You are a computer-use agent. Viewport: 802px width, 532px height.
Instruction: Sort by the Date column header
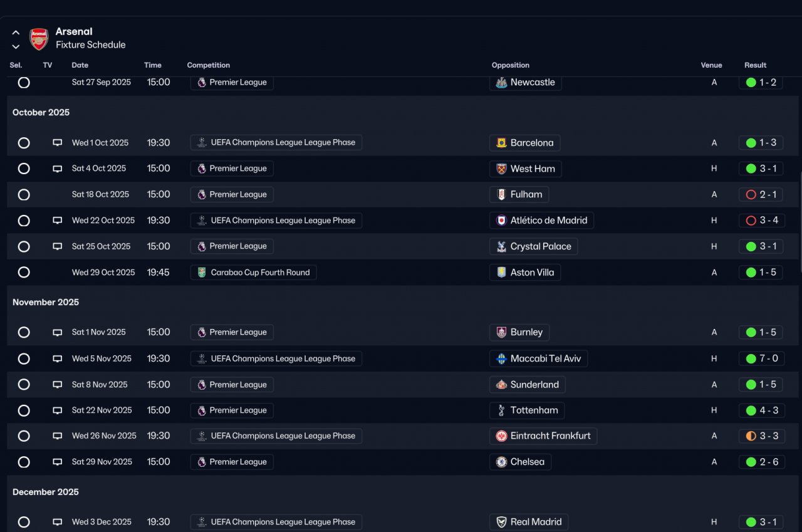pyautogui.click(x=80, y=65)
